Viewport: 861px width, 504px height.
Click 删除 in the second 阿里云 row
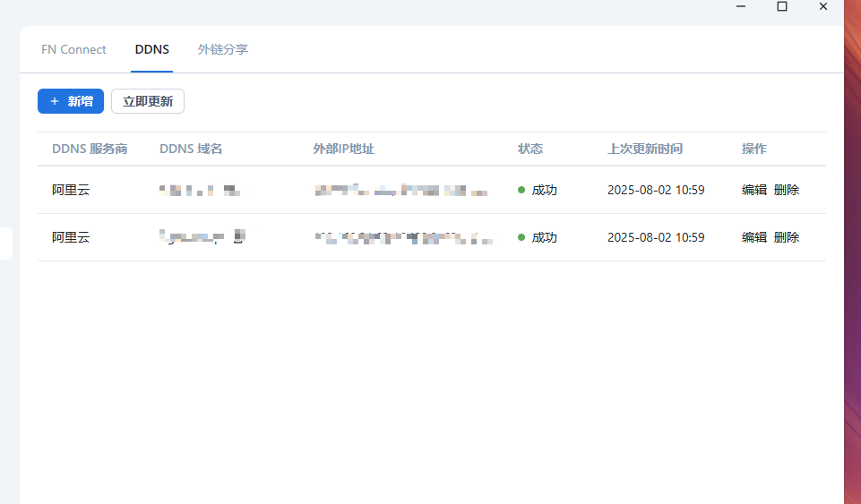[787, 237]
